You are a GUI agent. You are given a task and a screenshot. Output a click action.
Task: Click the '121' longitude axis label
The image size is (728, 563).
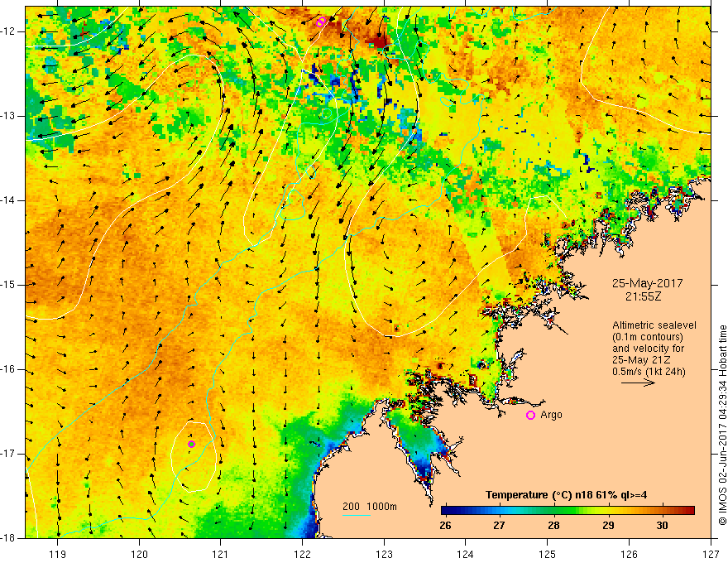[x=221, y=554]
